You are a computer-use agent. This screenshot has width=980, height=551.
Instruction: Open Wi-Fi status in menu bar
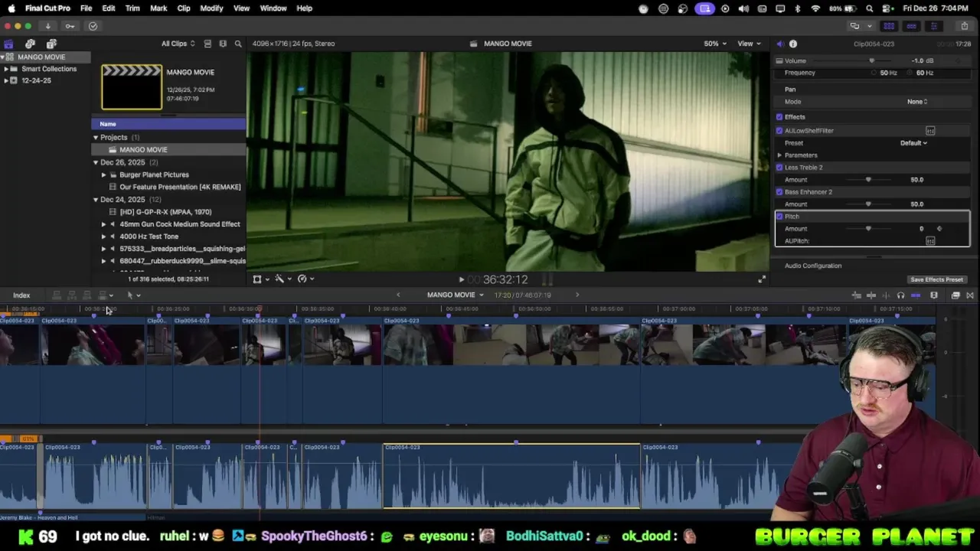(x=815, y=8)
